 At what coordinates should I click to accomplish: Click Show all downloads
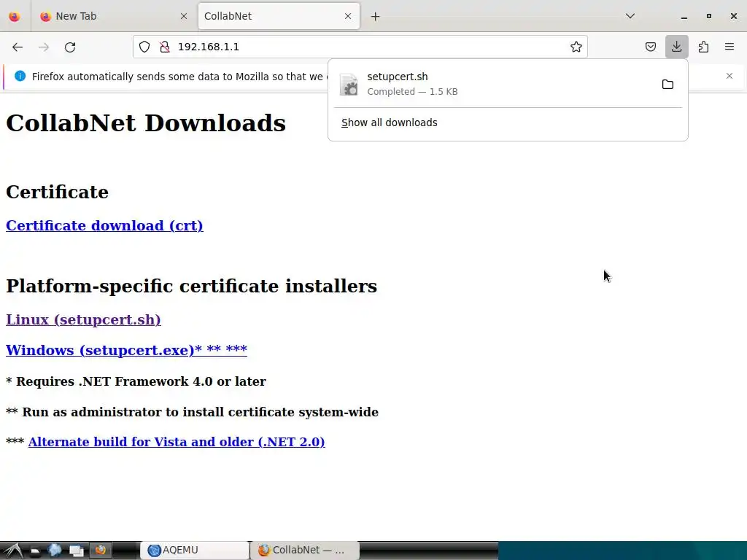click(390, 122)
